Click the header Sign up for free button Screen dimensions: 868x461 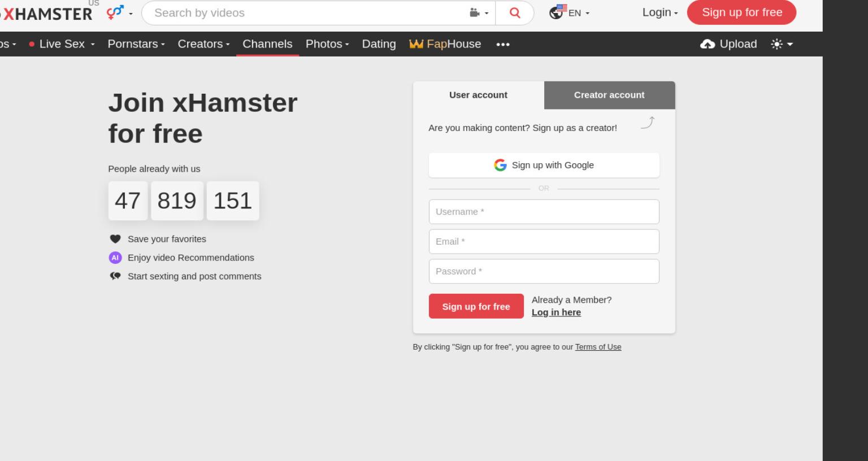[x=741, y=12]
